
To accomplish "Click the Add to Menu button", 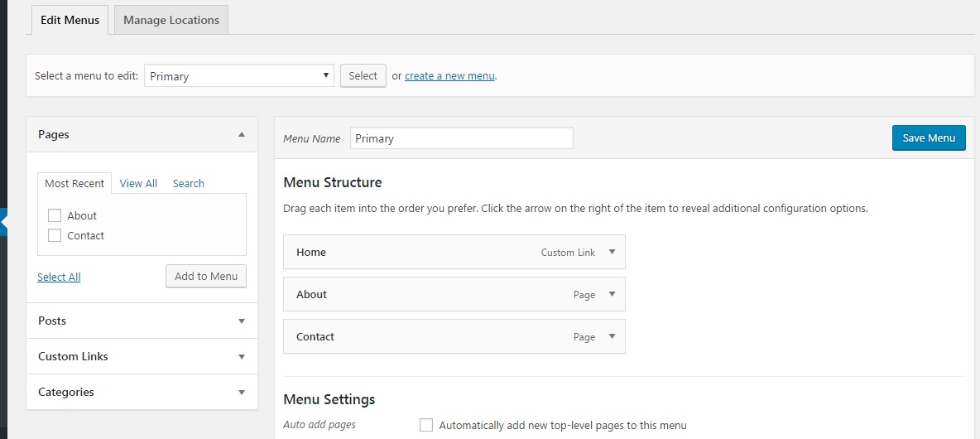I will [206, 277].
